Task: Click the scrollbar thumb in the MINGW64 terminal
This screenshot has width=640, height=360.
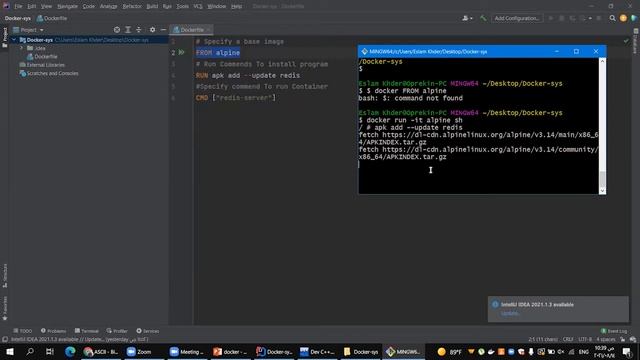Action: pos(602,179)
